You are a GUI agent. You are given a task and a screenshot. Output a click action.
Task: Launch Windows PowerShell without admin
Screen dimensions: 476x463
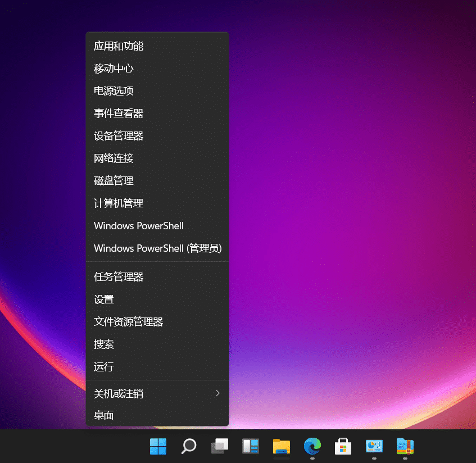(x=157, y=226)
